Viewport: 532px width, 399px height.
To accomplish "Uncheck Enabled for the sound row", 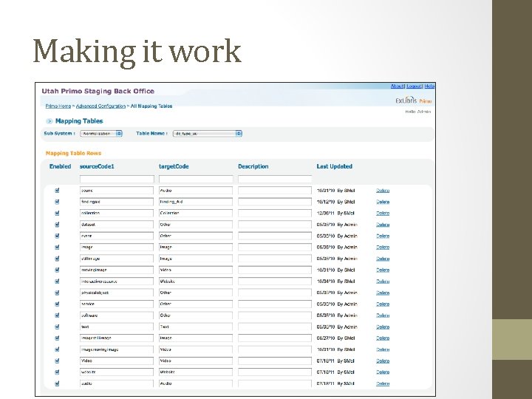I will coord(57,191).
